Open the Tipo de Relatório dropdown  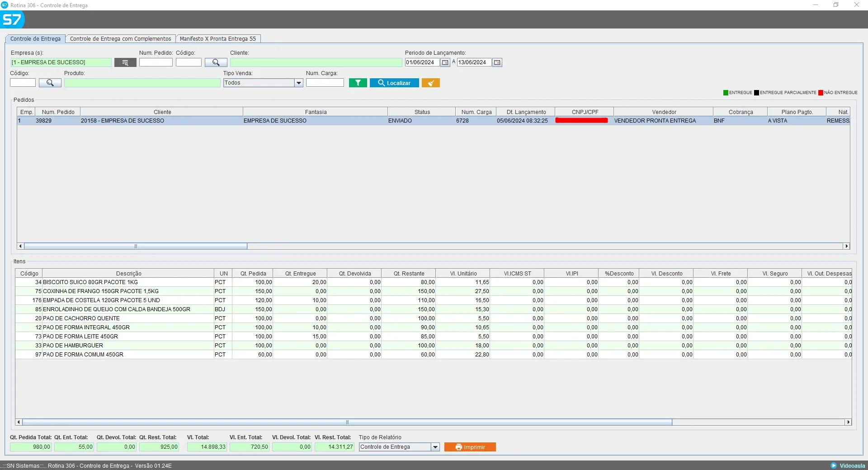435,447
